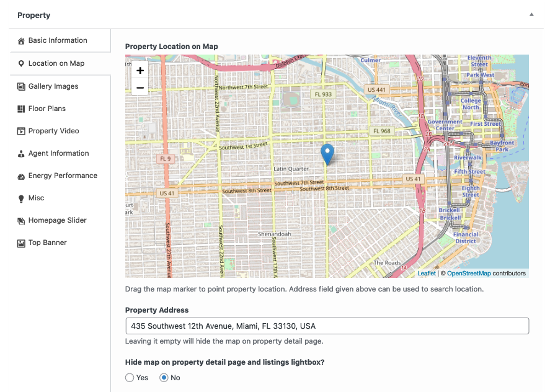Zoom in the map with plus button
Image resolution: width=550 pixels, height=392 pixels.
coord(140,71)
